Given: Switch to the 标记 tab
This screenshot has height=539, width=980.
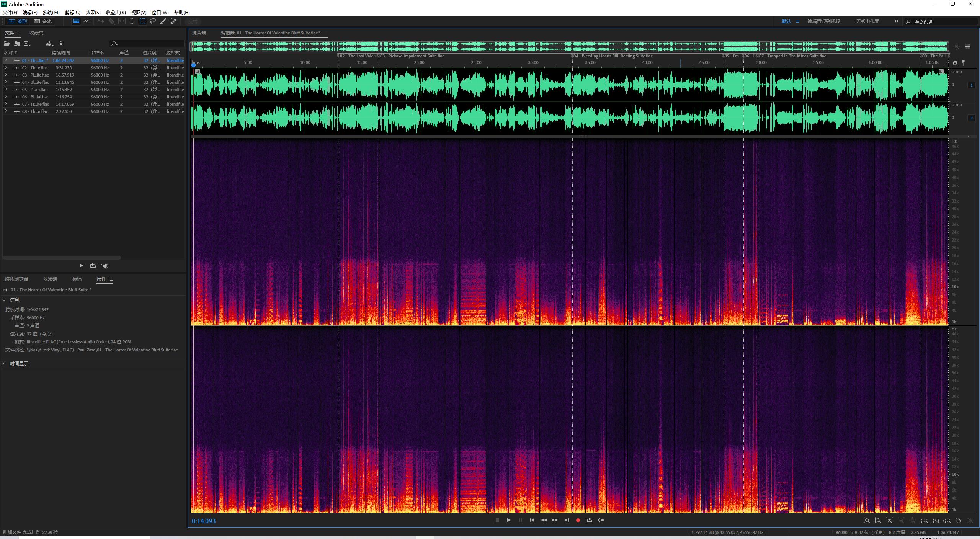Looking at the screenshot, I should coord(77,279).
